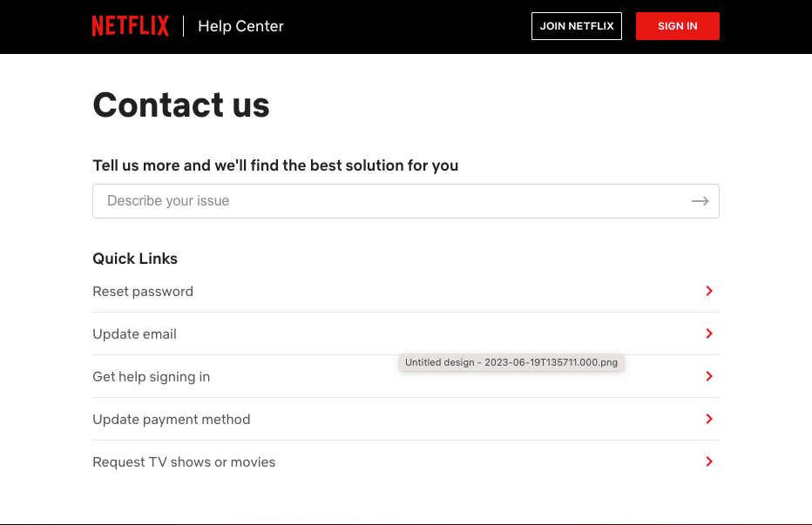Open the Update payment method link
The width and height of the screenshot is (812, 525).
[x=172, y=420]
